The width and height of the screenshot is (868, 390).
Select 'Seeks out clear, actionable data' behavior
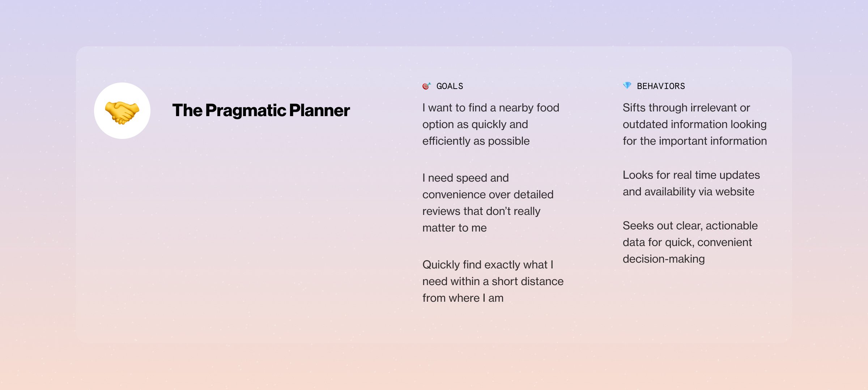pos(690,242)
